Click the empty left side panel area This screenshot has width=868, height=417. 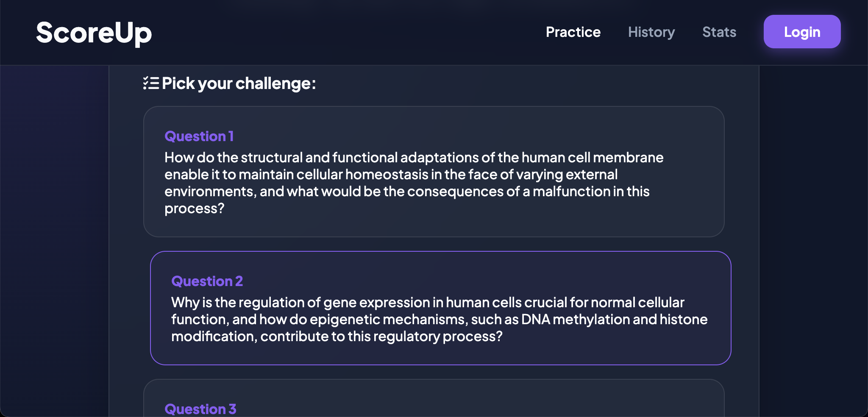[x=54, y=241]
